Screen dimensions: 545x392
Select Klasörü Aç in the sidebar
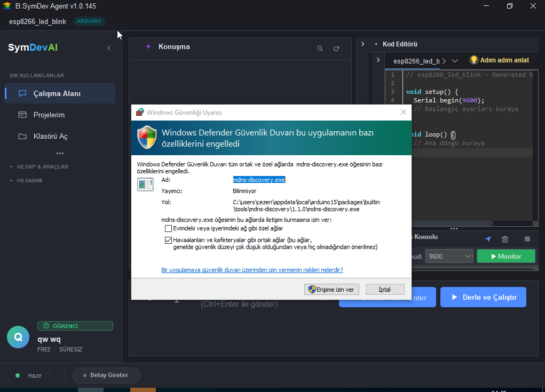point(60,136)
